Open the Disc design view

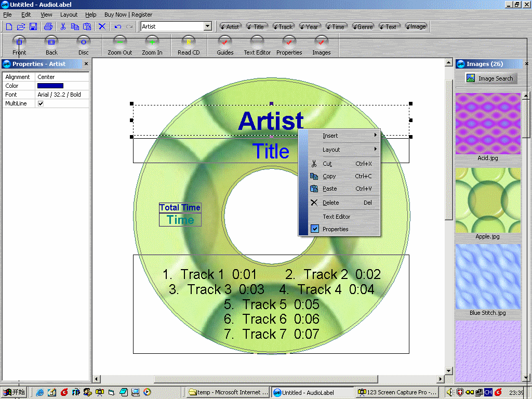pyautogui.click(x=83, y=45)
